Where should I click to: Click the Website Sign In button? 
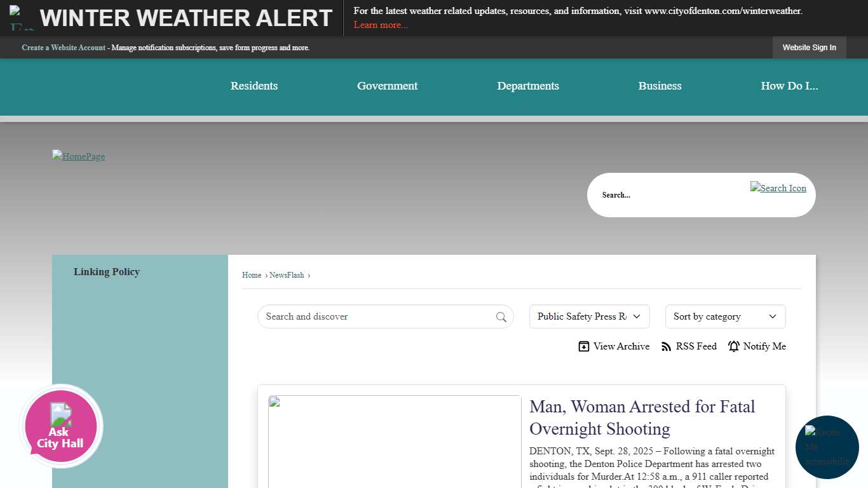pyautogui.click(x=809, y=48)
